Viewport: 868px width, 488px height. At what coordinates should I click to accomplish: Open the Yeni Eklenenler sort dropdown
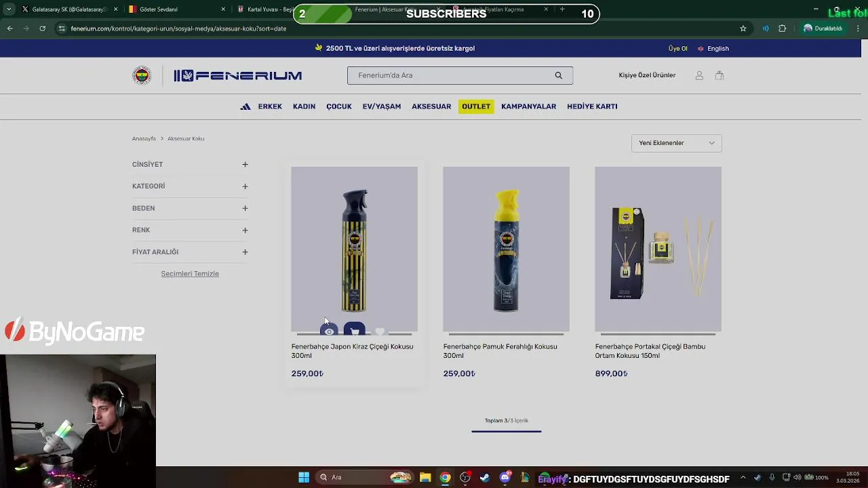point(677,143)
